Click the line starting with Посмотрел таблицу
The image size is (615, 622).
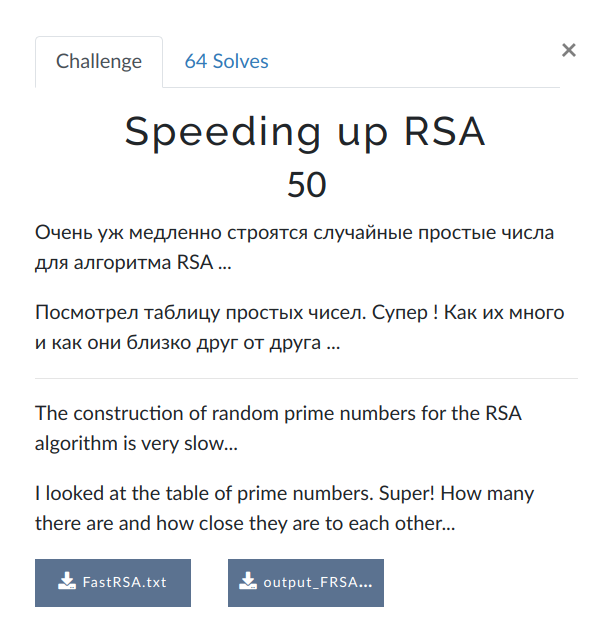click(300, 313)
